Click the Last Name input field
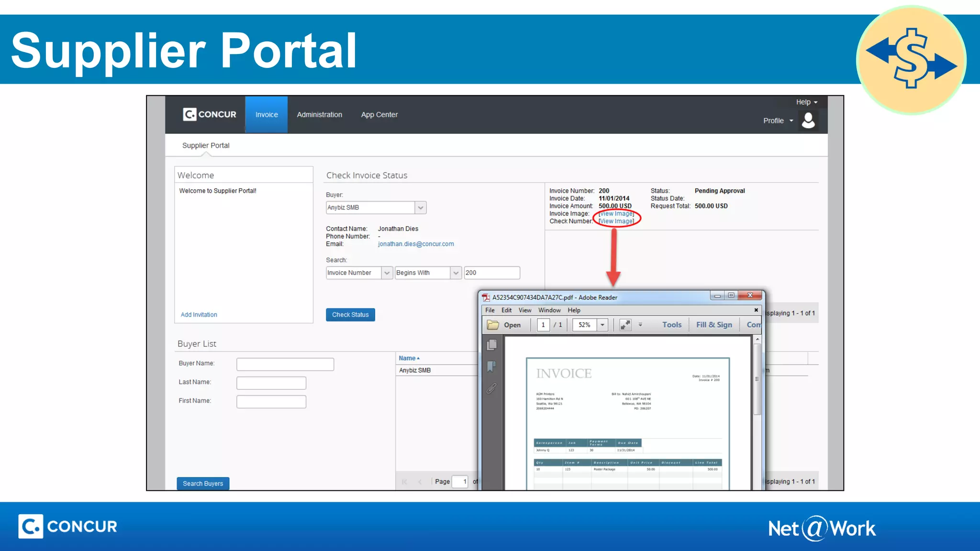 pyautogui.click(x=271, y=383)
